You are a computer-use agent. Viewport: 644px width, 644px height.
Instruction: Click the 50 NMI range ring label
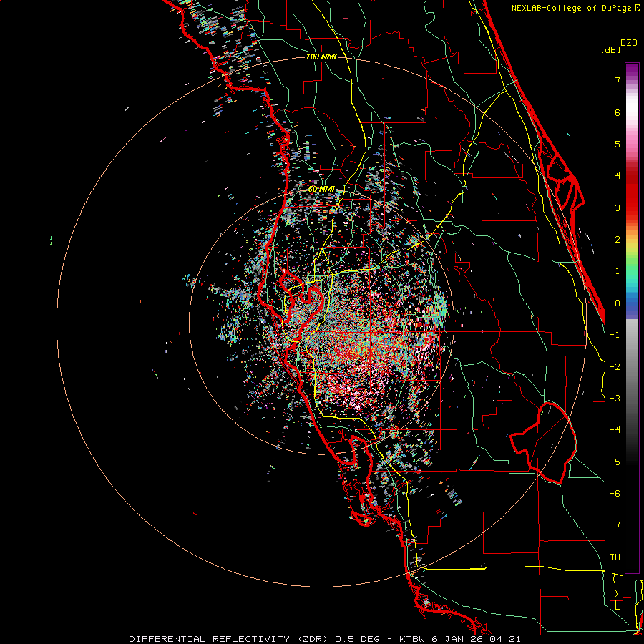[321, 190]
